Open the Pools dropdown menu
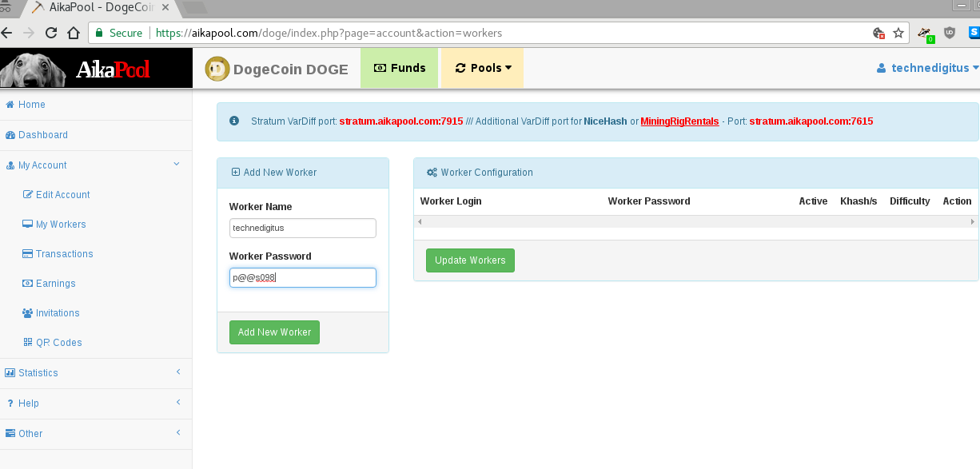This screenshot has width=980, height=469. point(483,68)
